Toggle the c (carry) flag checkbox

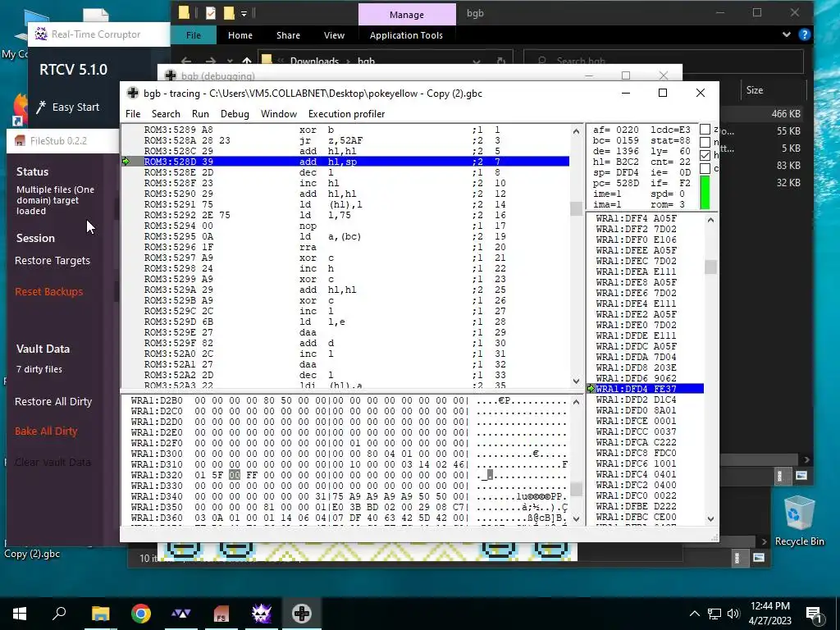tap(705, 168)
